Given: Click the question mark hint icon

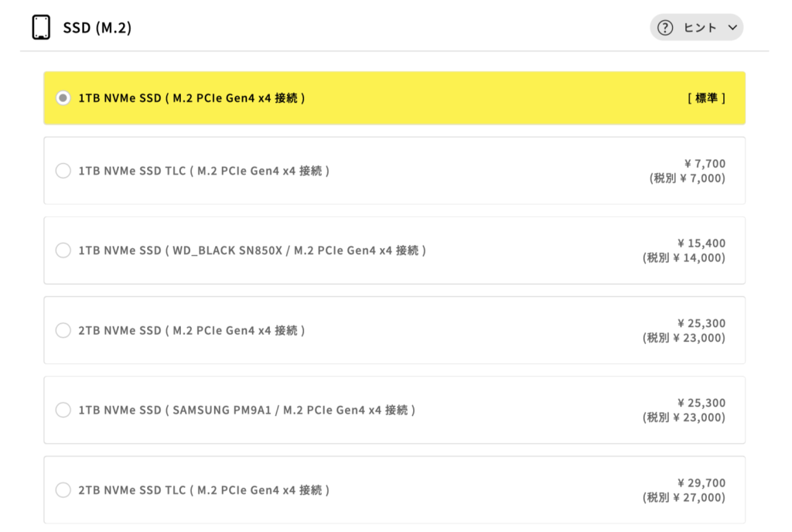Looking at the screenshot, I should [665, 28].
